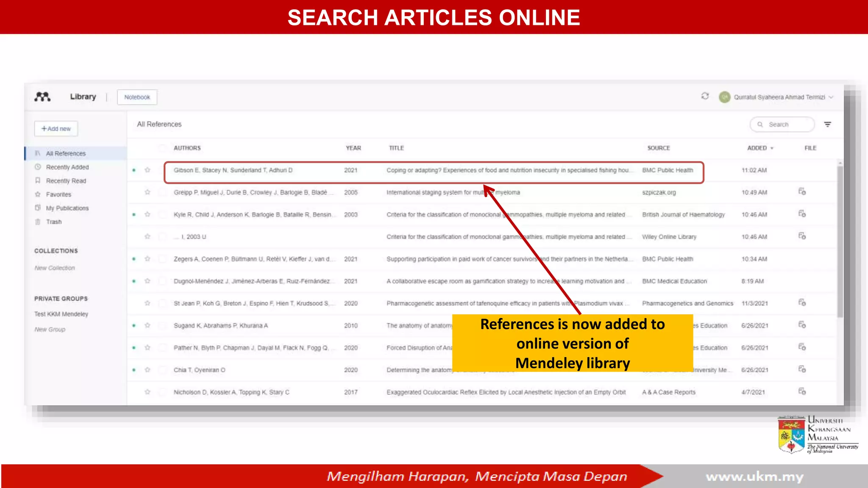Tick checkbox for Zegers A, Coenen P row
The height and width of the screenshot is (488, 868).
coord(162,259)
